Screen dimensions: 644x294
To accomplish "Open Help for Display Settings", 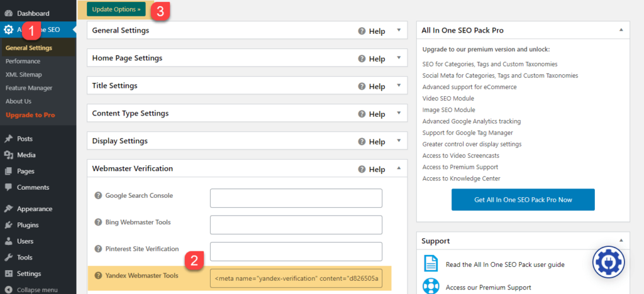I will point(372,141).
